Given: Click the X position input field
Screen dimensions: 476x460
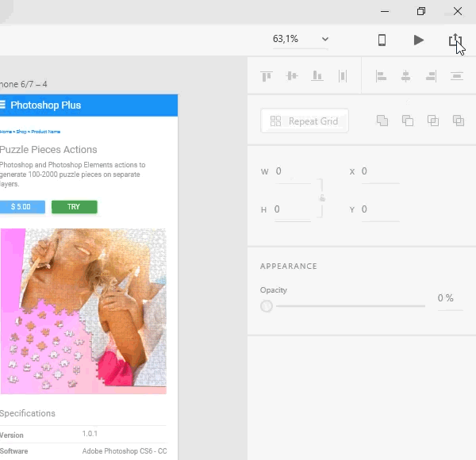Looking at the screenshot, I should click(x=380, y=172).
